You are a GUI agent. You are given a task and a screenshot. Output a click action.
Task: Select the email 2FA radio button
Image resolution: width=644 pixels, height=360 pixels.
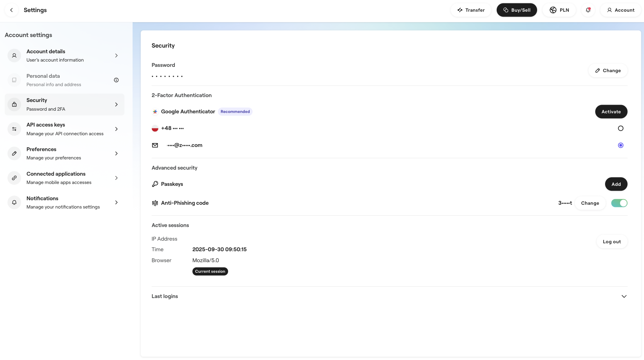621,145
